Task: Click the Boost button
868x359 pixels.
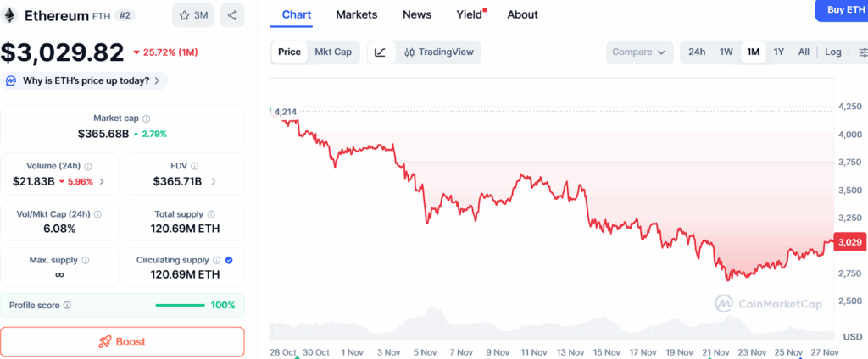Action: [x=122, y=342]
